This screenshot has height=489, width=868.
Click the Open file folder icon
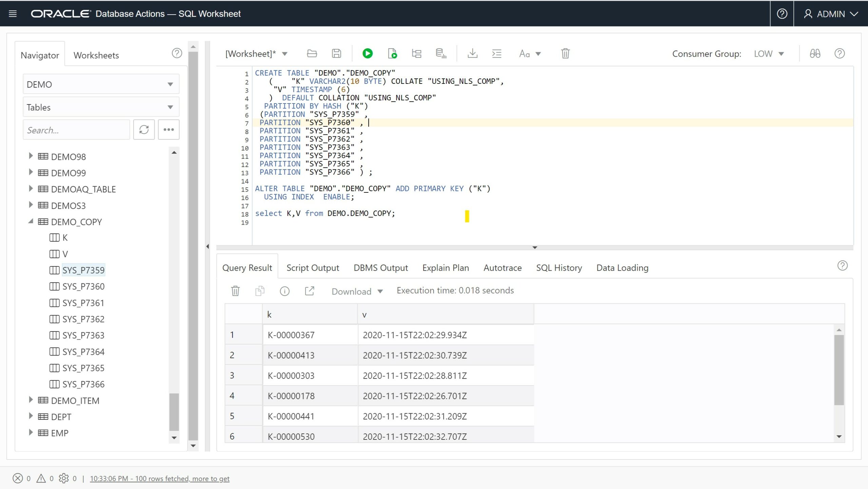[312, 54]
